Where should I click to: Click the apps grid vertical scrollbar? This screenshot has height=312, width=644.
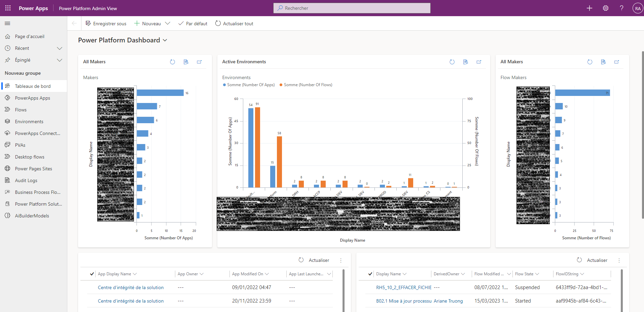click(344, 291)
